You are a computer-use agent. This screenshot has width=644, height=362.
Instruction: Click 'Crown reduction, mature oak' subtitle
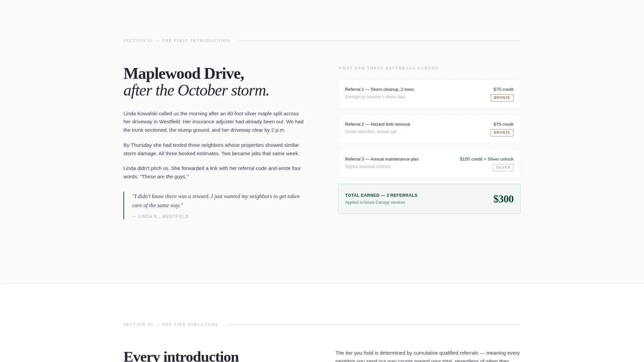tap(371, 132)
